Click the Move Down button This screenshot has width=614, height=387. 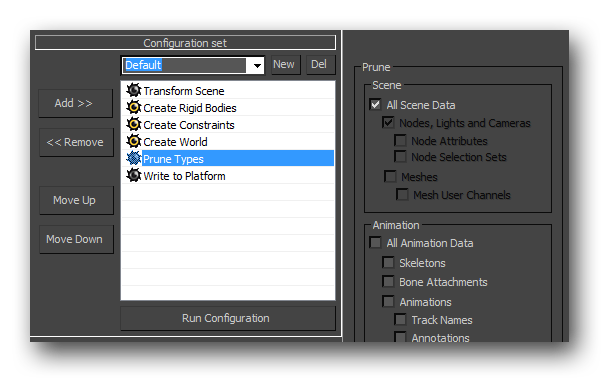(x=76, y=239)
